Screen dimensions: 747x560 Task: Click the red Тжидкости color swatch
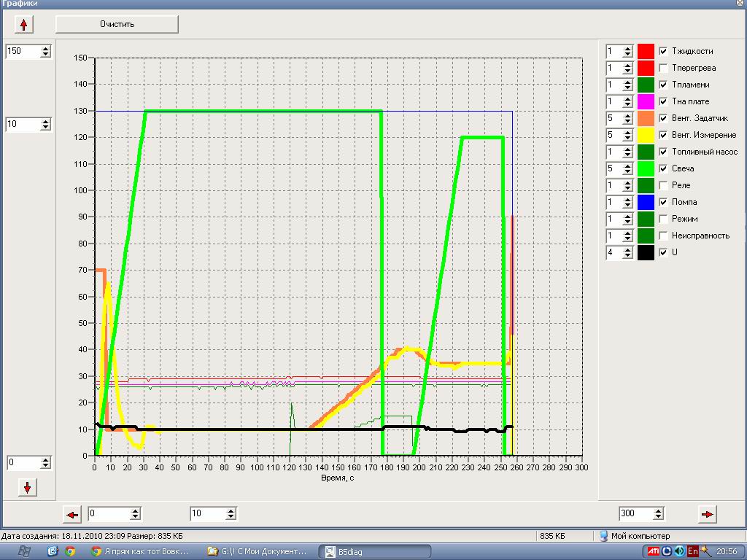coord(646,51)
